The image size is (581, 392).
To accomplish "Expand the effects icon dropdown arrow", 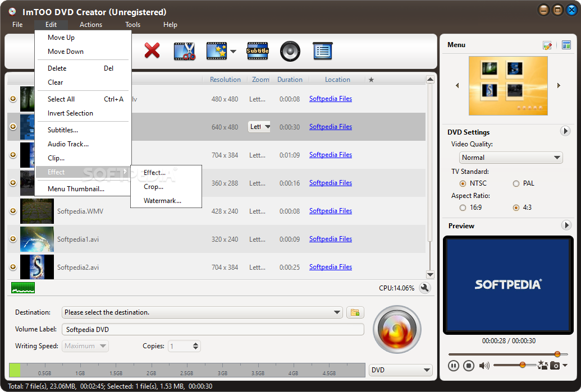I will click(x=233, y=52).
